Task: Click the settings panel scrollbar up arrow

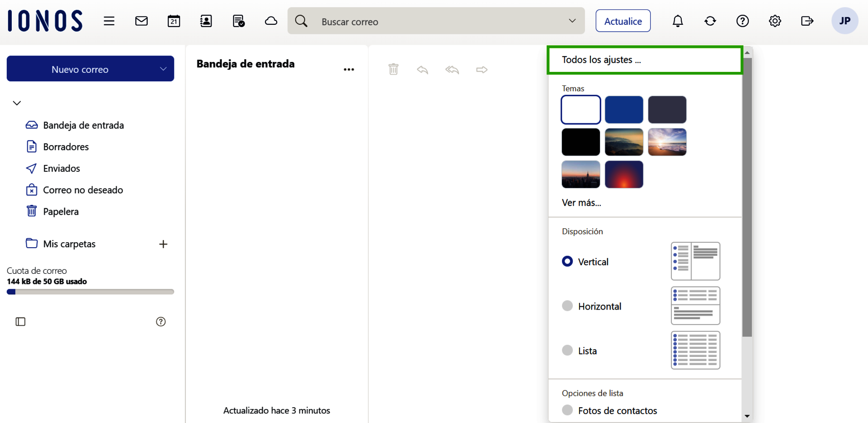Action: tap(747, 53)
